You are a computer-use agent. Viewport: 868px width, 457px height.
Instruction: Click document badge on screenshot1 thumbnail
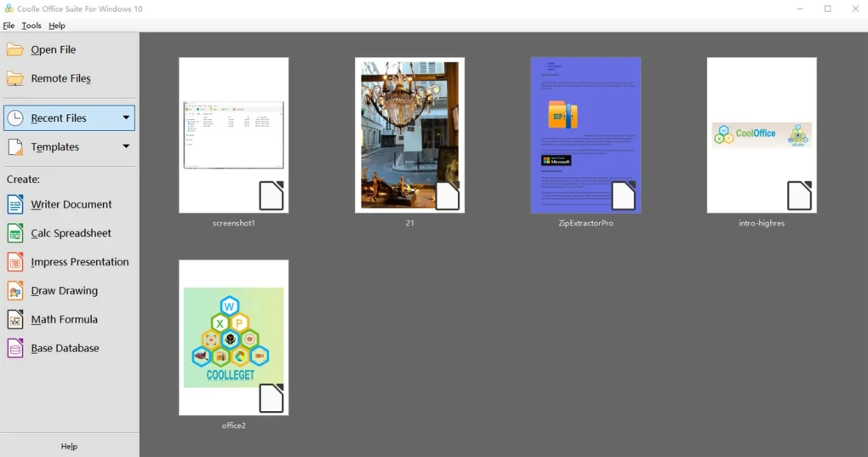click(271, 196)
